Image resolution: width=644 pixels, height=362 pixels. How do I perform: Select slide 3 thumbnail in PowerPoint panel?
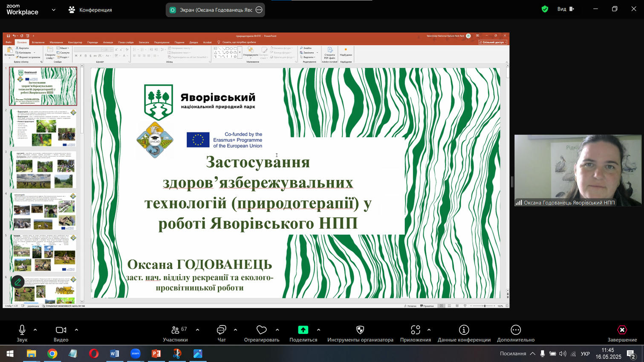[x=43, y=170]
